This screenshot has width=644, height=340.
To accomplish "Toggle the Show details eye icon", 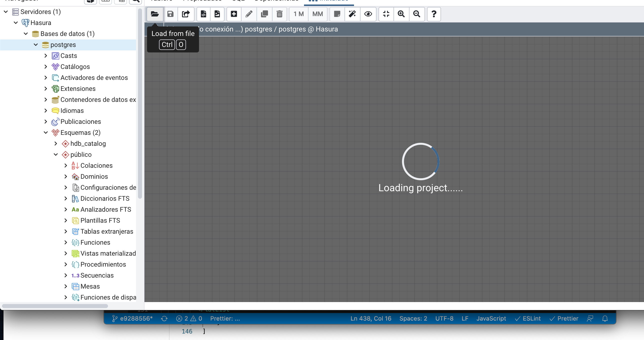I will point(368,14).
